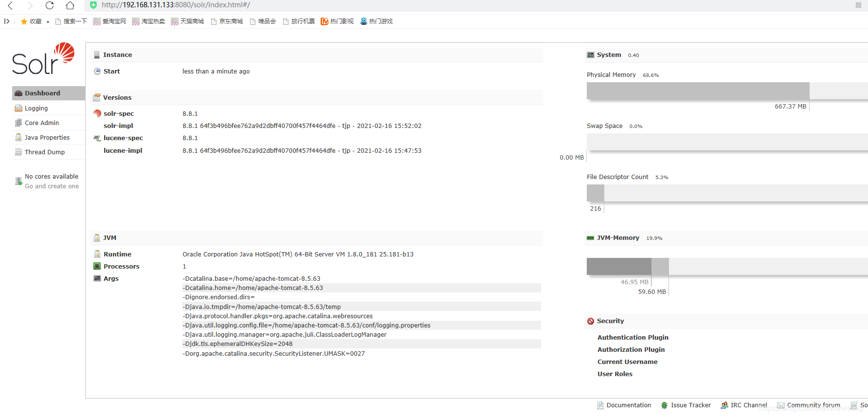Screen dimensions: 868x417
Task: Click the Authentication Plugin label
Action: [x=633, y=337]
